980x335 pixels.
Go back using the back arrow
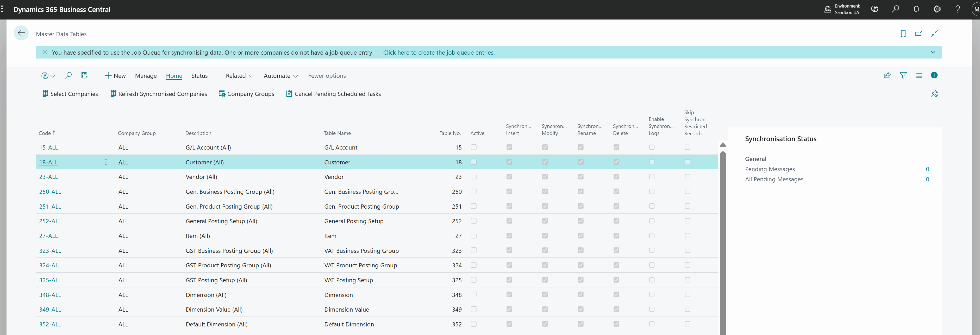(21, 33)
